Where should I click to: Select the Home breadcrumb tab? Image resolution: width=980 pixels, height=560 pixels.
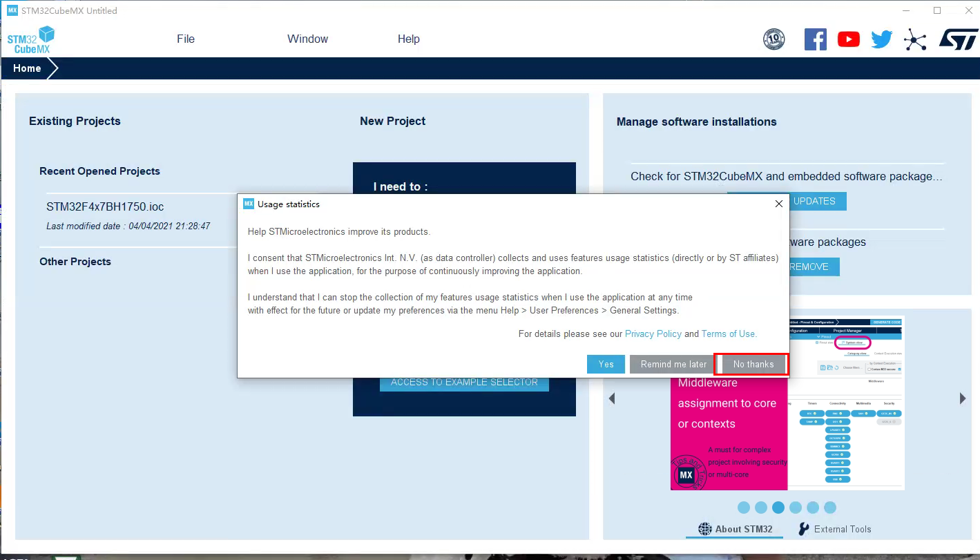click(x=27, y=68)
